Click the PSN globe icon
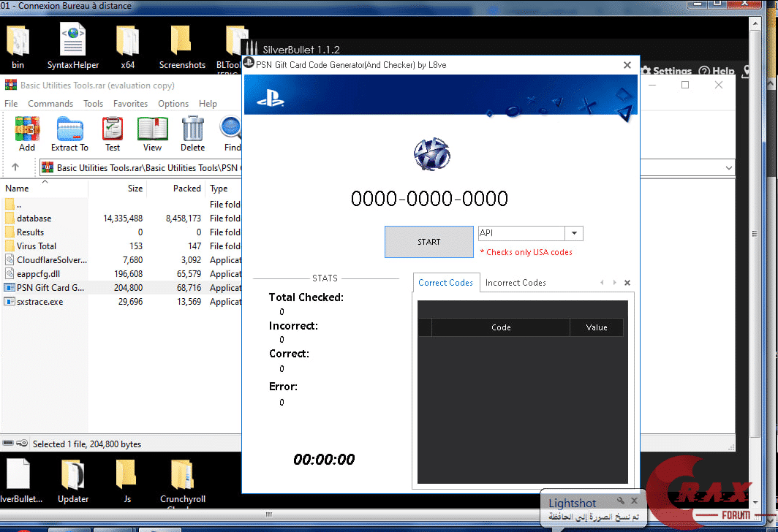 coord(431,154)
